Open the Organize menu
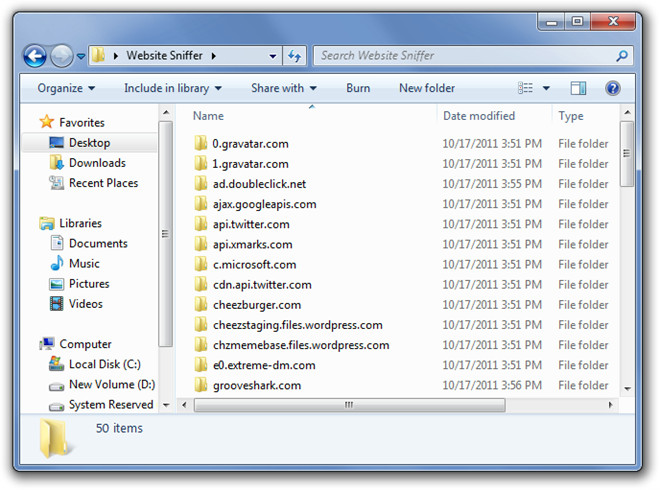 click(66, 88)
